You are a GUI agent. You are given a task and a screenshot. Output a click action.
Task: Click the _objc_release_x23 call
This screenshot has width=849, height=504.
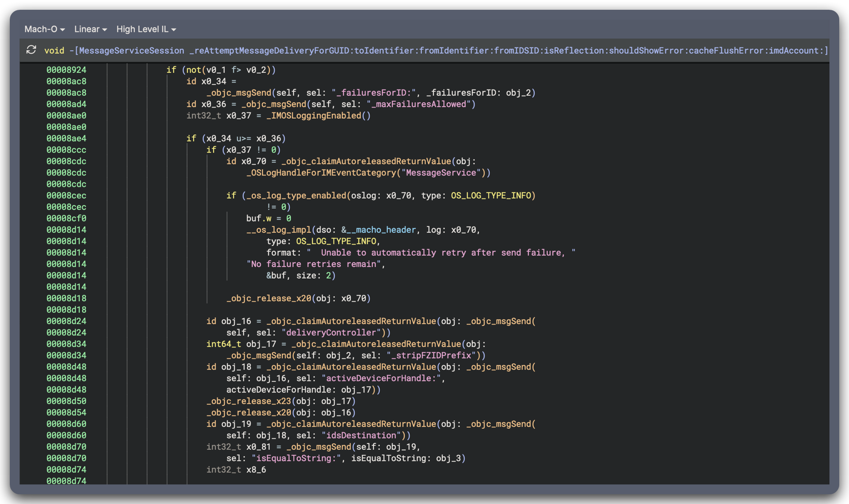(x=248, y=401)
